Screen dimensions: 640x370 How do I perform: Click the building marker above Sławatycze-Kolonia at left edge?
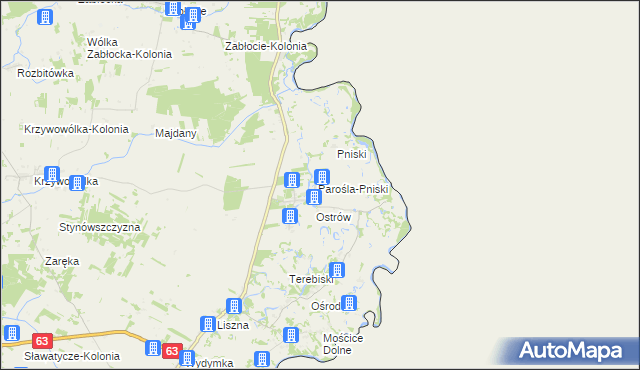pyautogui.click(x=12, y=333)
